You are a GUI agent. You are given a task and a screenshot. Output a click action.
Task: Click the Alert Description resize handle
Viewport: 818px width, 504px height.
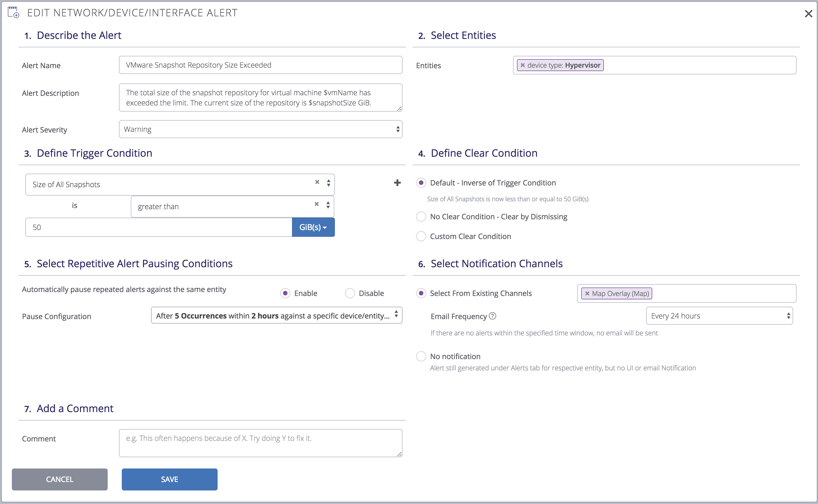tap(399, 109)
